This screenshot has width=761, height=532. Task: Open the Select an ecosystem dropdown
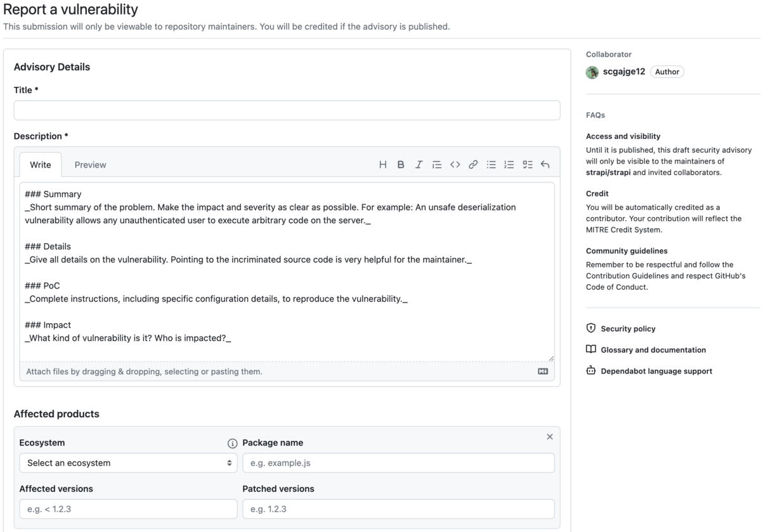click(128, 463)
